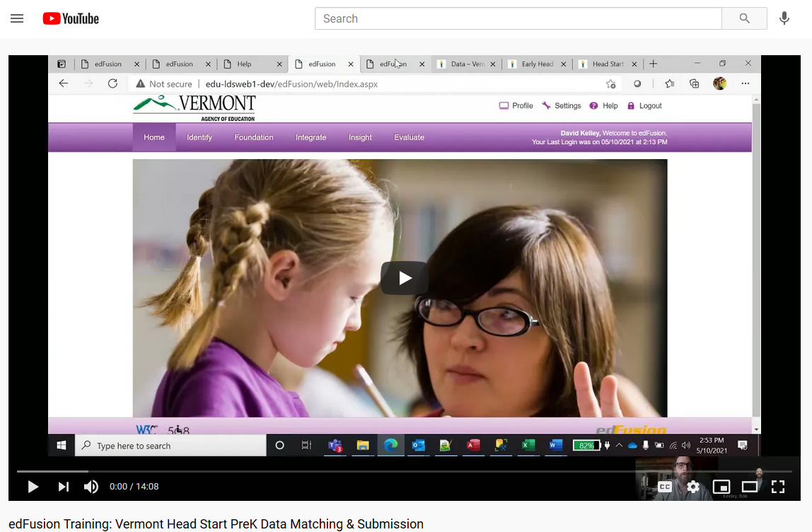812x532 pixels.
Task: Seek on the video progress bar
Action: pos(405,471)
